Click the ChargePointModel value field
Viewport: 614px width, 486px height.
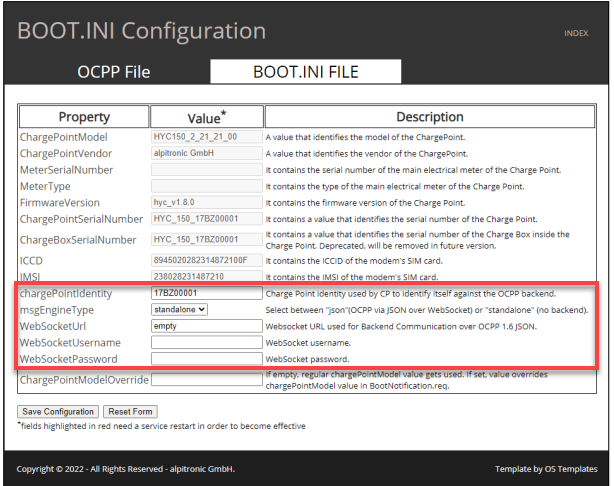207,137
